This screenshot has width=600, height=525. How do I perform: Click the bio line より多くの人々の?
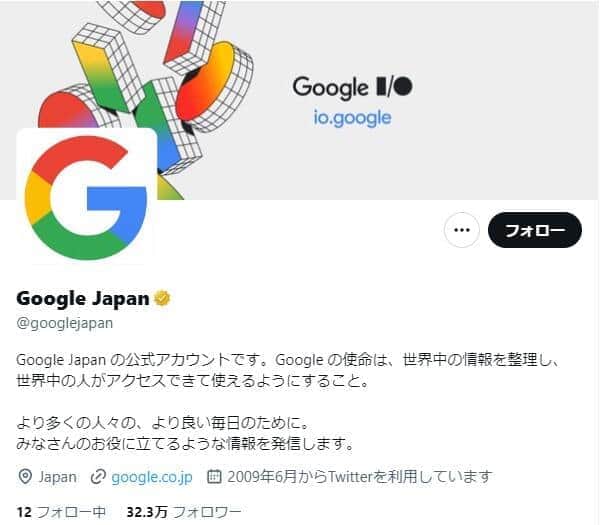point(162,423)
